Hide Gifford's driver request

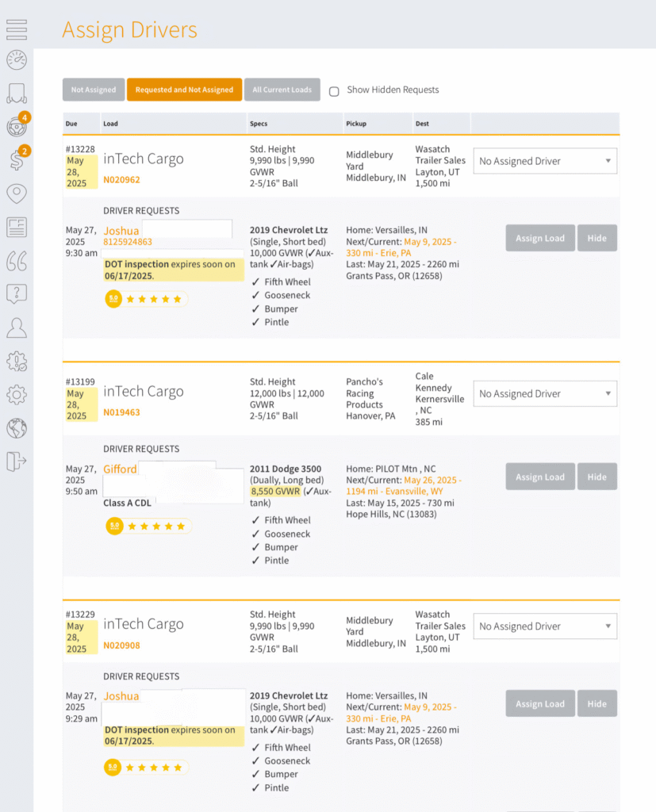597,477
